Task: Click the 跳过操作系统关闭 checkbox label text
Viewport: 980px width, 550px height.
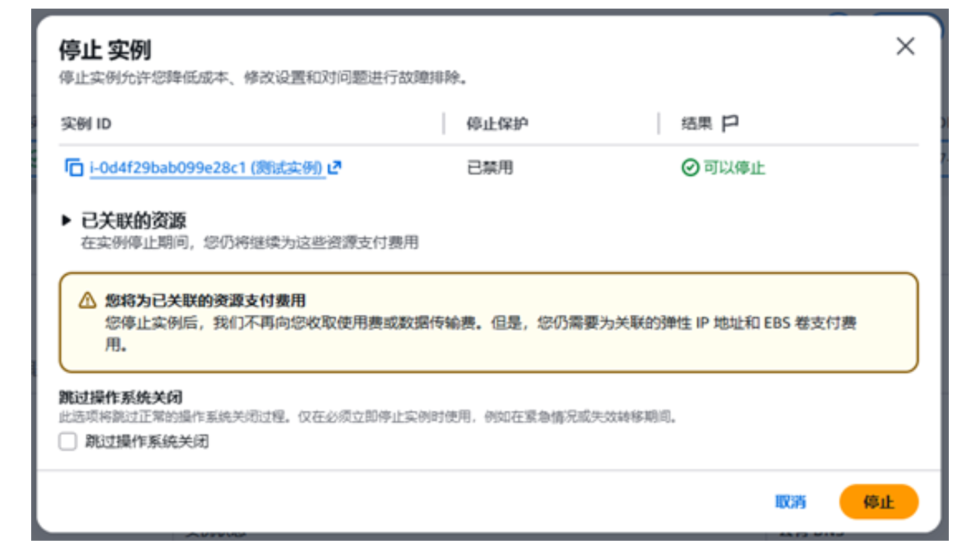Action: tap(147, 441)
